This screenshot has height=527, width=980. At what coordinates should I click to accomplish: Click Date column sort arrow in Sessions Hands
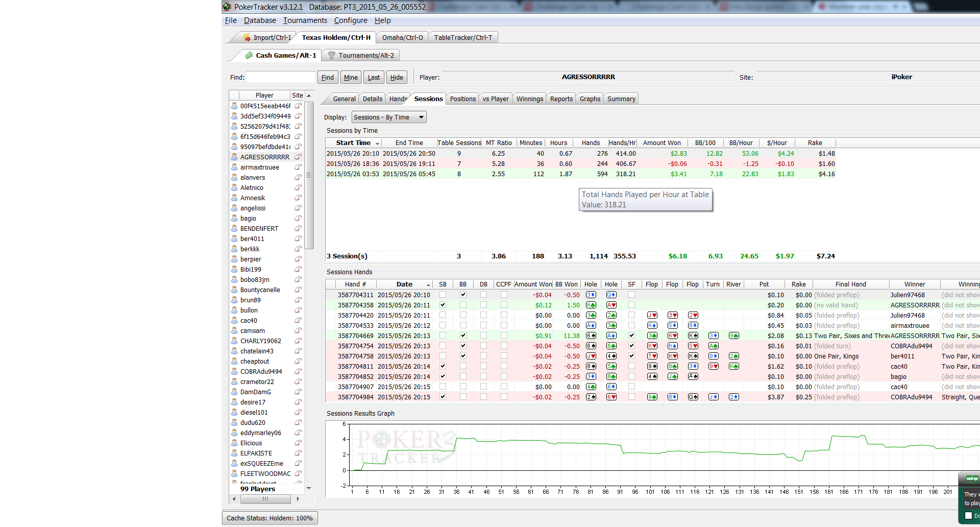[x=428, y=285]
